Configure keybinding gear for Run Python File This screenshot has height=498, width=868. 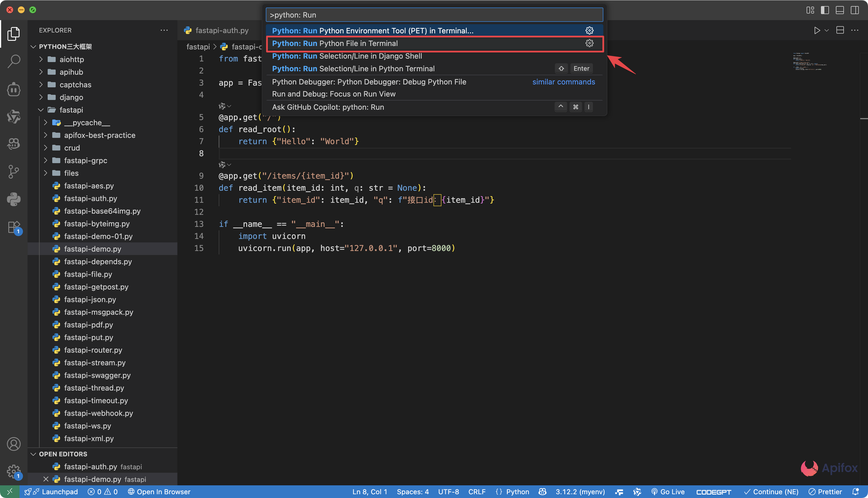(589, 43)
